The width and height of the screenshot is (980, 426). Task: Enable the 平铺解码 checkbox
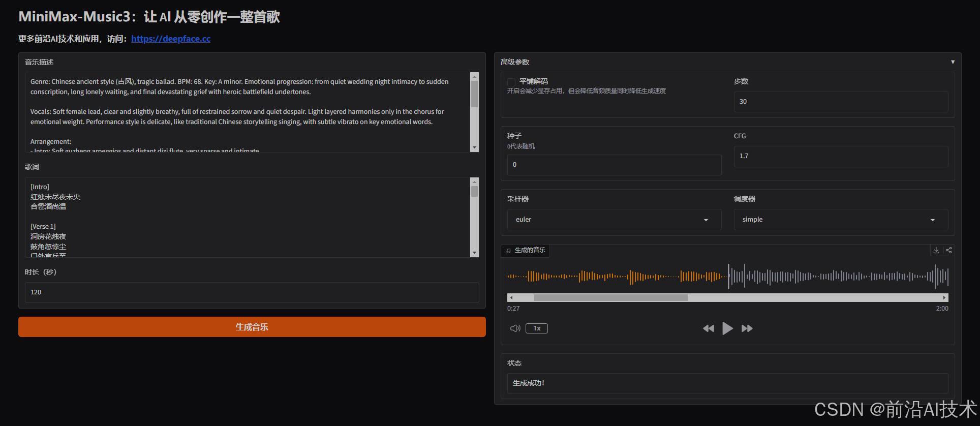tap(511, 82)
